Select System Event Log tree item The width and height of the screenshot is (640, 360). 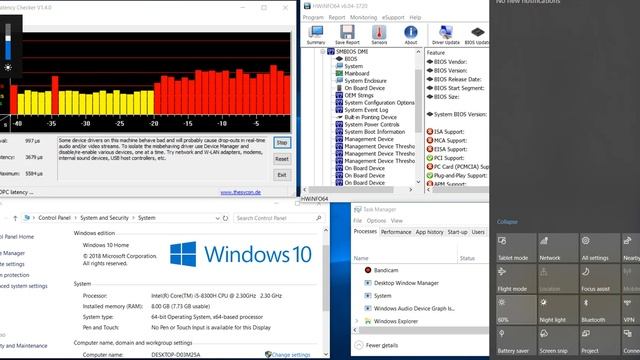(x=366, y=110)
